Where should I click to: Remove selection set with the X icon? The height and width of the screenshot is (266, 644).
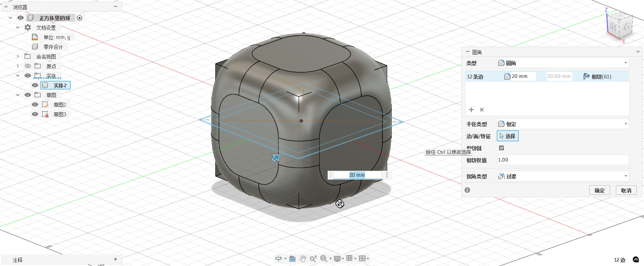(482, 110)
